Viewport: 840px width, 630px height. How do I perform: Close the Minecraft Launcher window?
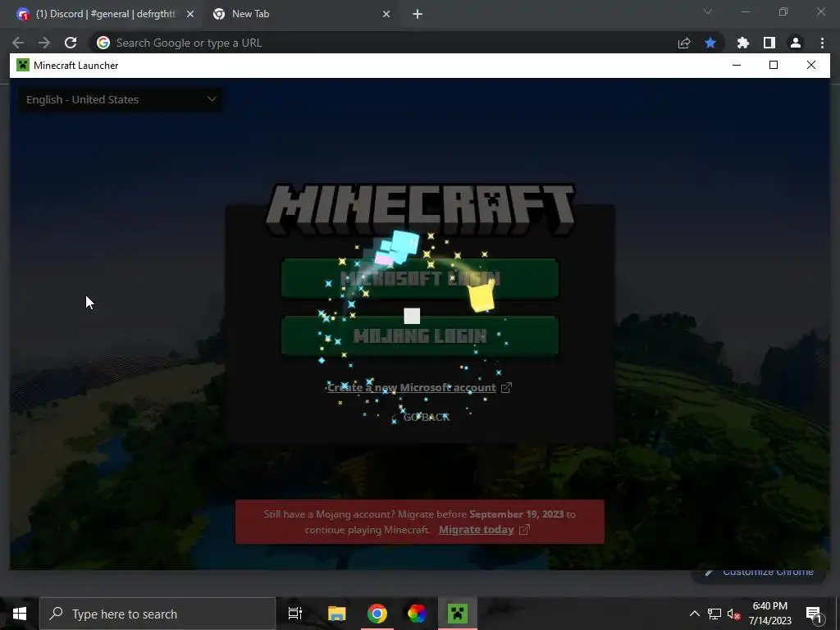pos(811,66)
